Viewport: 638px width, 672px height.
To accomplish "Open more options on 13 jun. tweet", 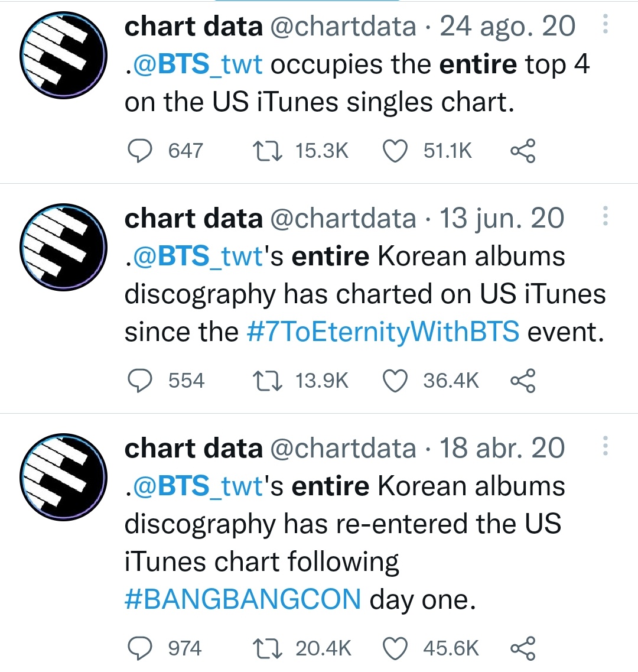I will pos(605,216).
